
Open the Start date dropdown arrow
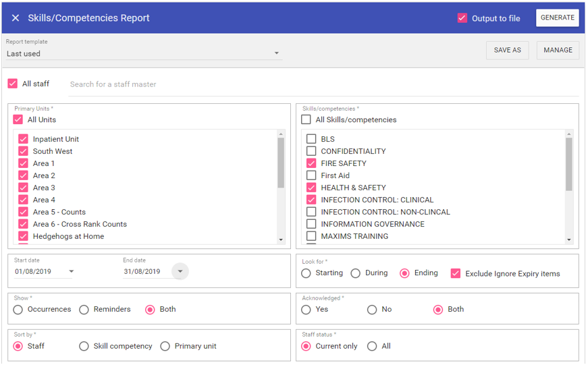[72, 272]
